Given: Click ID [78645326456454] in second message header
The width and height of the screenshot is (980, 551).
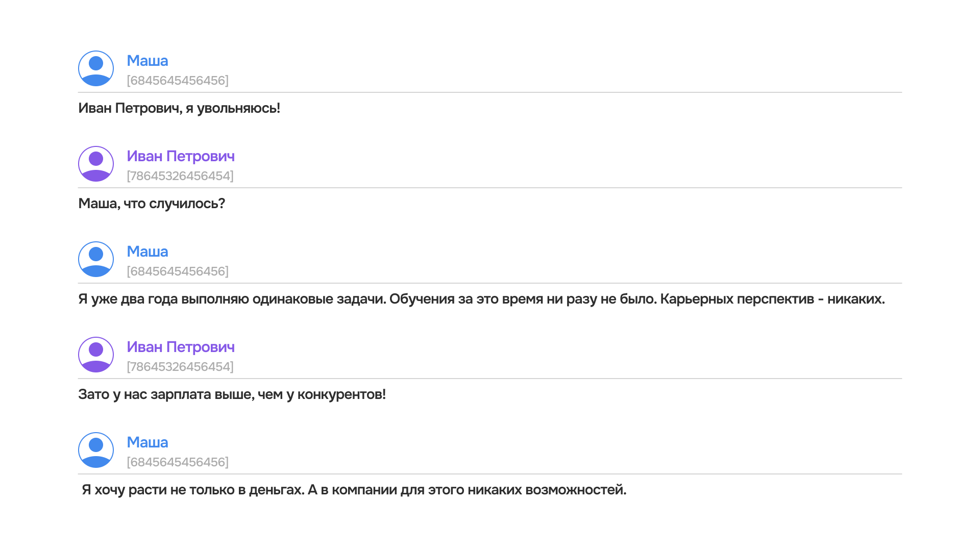Looking at the screenshot, I should click(x=180, y=176).
